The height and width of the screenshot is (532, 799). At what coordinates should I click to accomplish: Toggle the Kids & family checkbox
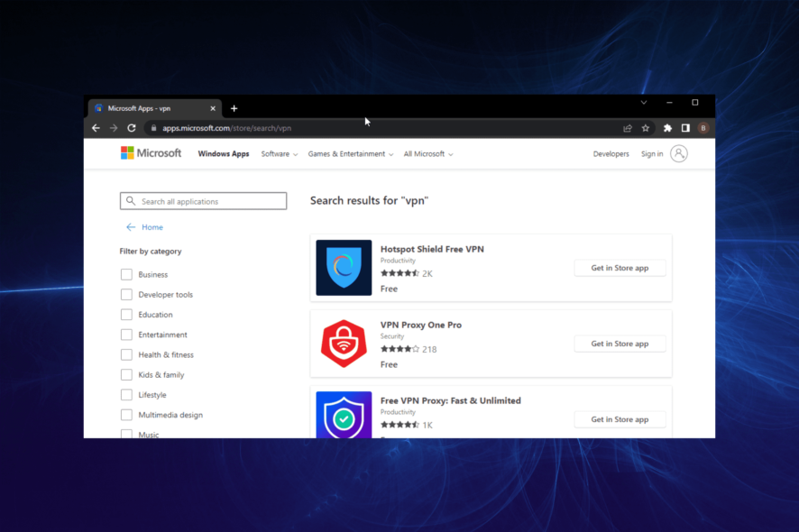(x=126, y=374)
